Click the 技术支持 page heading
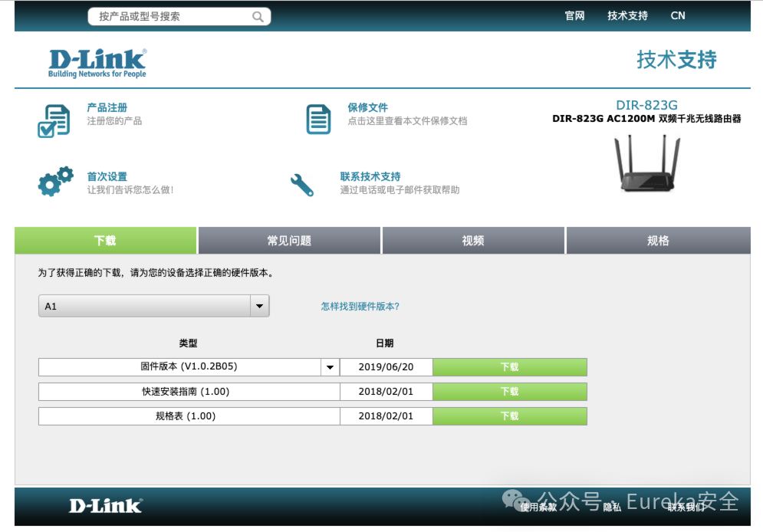 677,60
